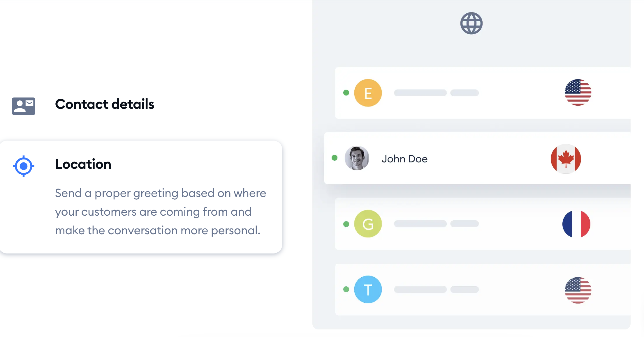The height and width of the screenshot is (337, 644).
Task: Click online status dot next to John Doe
Action: pos(335,158)
